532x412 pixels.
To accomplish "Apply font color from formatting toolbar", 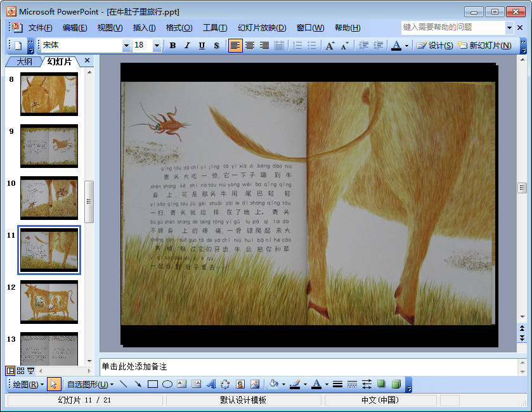I will [396, 46].
